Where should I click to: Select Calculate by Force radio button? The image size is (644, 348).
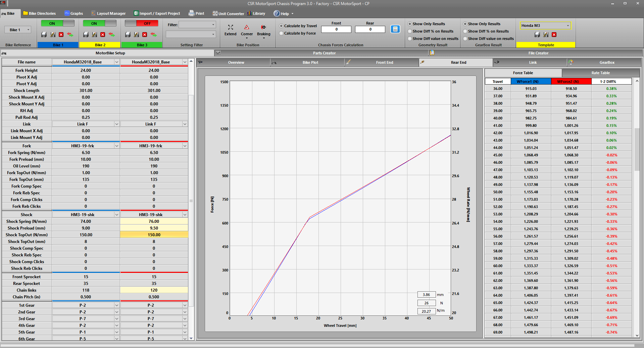coord(282,33)
